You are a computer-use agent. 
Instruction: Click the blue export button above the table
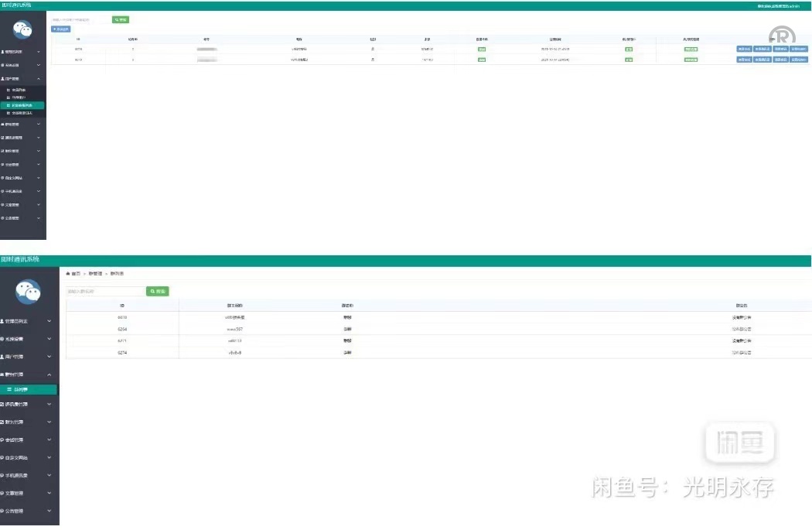click(x=60, y=29)
